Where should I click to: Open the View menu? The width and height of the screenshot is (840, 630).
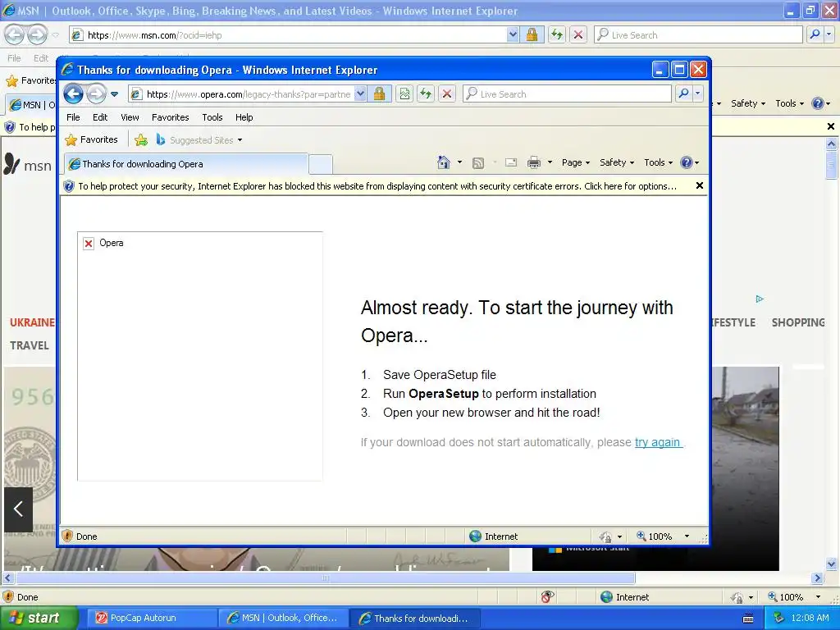pyautogui.click(x=130, y=117)
